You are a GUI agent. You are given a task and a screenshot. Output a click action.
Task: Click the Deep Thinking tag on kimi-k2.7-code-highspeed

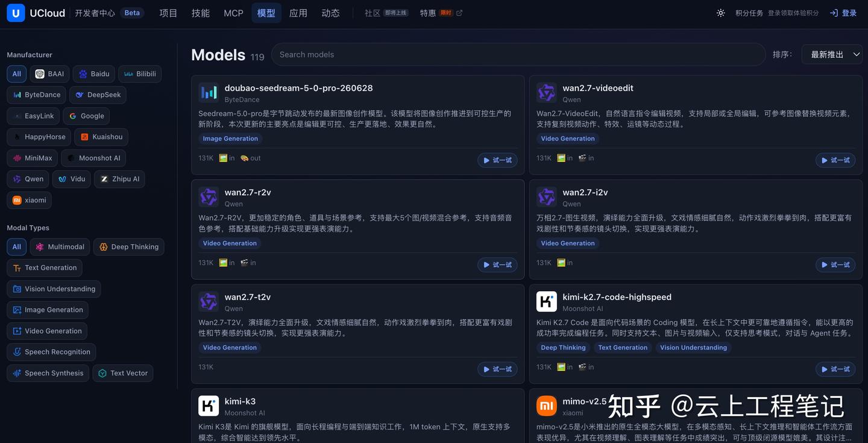563,348
